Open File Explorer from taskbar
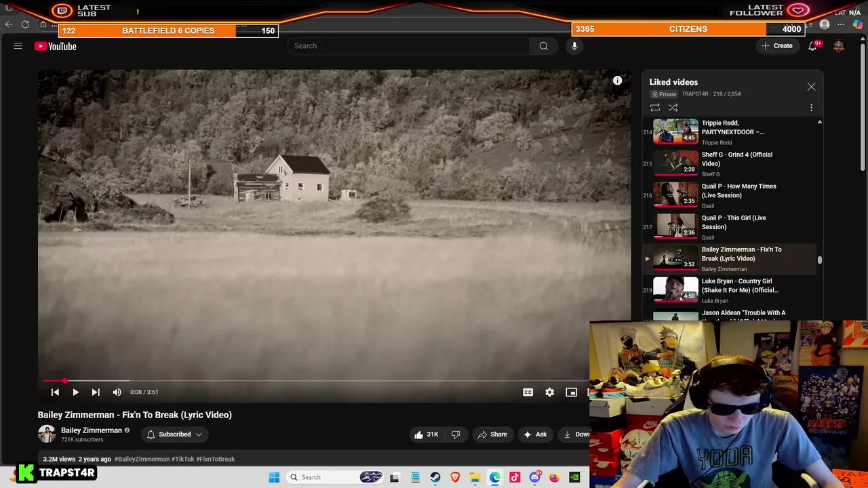Screen dimensions: 868x488 475,477
